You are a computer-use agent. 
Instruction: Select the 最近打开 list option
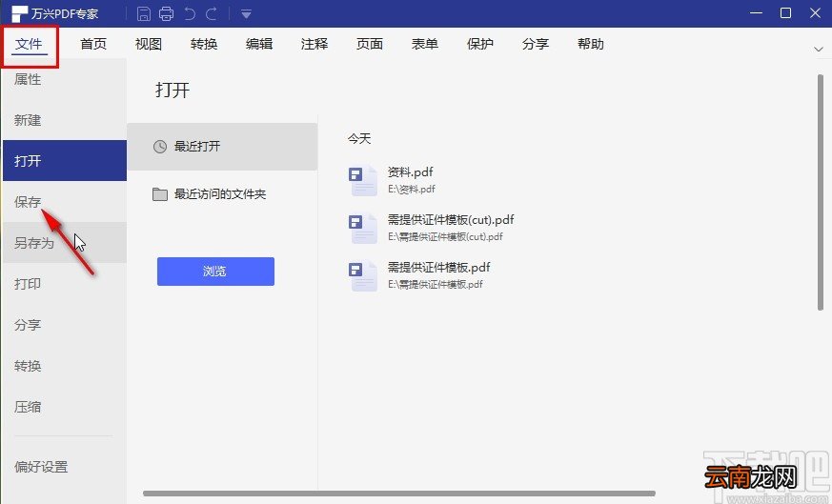(222, 147)
